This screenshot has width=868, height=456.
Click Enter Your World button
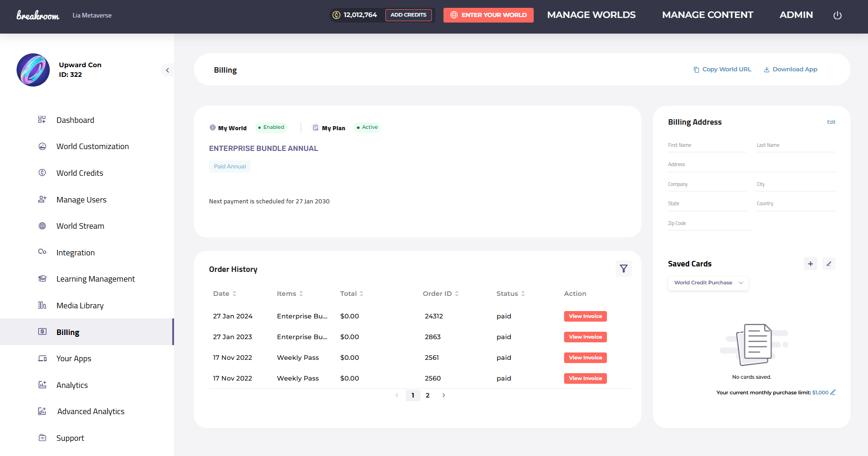click(489, 15)
